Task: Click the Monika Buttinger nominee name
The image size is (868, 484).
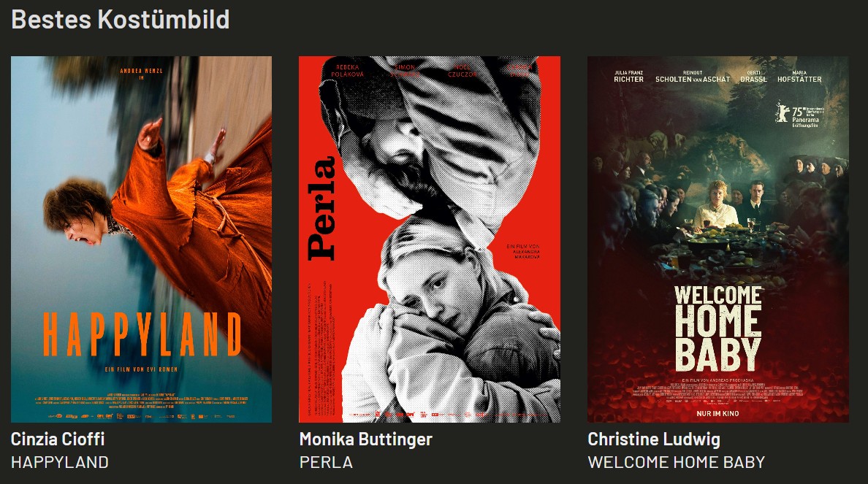Action: point(365,439)
